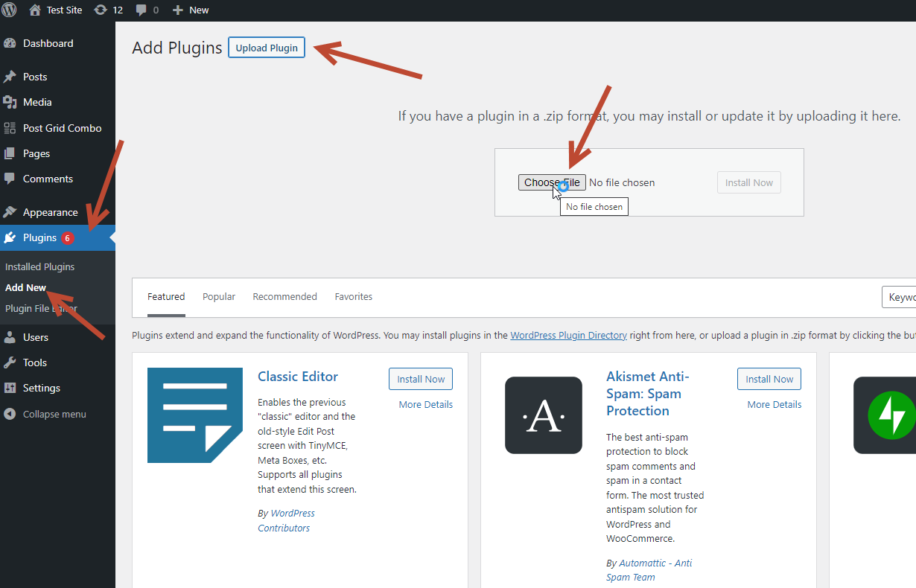Screen dimensions: 916x588
Task: Go to Installed Plugins submenu
Action: 39,266
